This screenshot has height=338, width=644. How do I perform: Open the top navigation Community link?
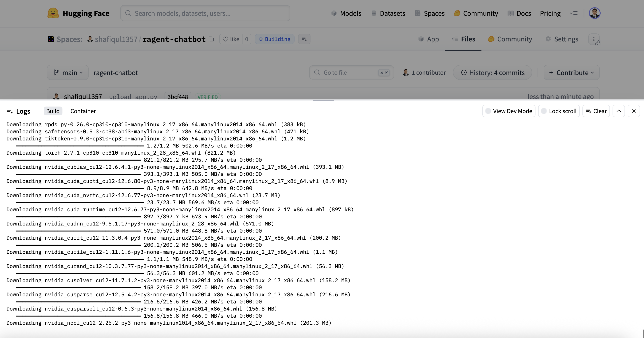point(476,13)
